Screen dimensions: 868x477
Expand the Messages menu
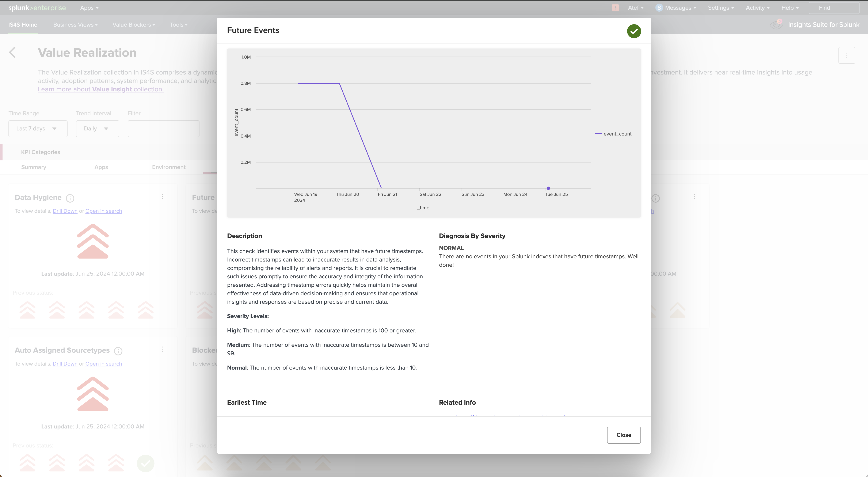(681, 8)
